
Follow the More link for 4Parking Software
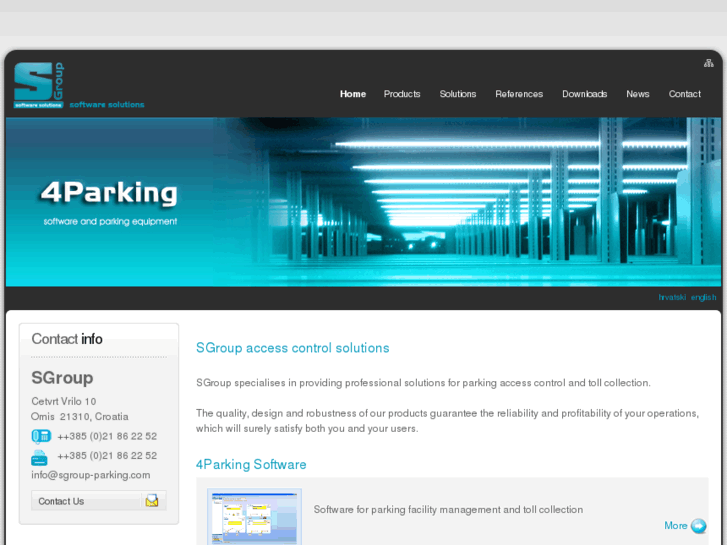click(x=676, y=526)
